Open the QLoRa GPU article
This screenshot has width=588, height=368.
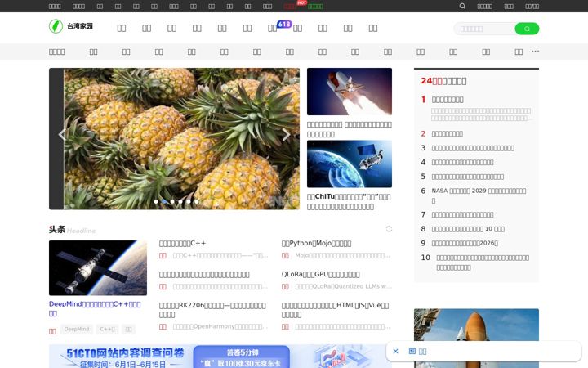321,275
